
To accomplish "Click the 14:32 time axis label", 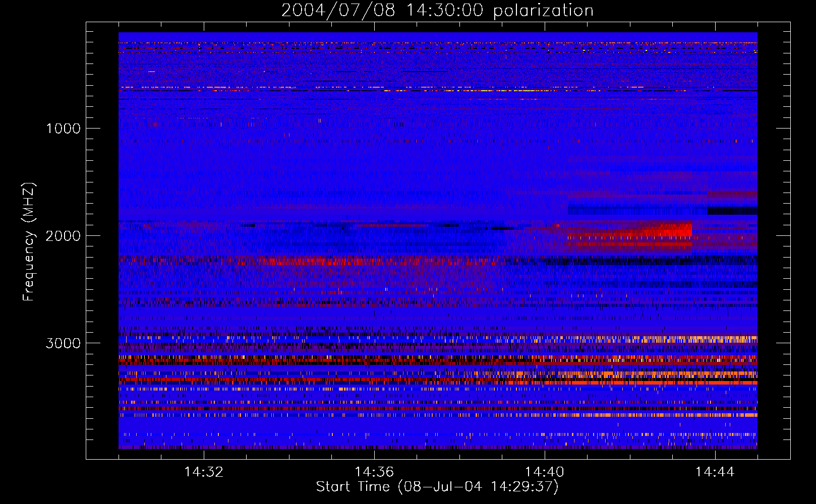I will coord(204,472).
